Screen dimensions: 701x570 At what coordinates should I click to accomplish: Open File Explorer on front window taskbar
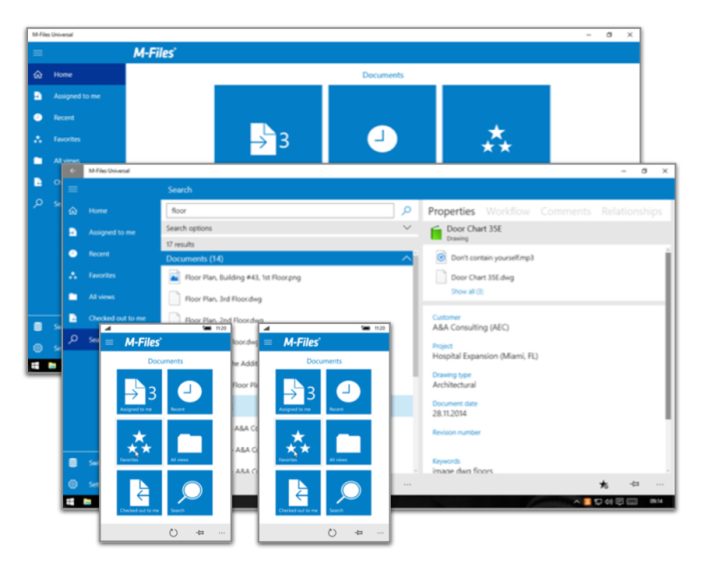tap(87, 502)
